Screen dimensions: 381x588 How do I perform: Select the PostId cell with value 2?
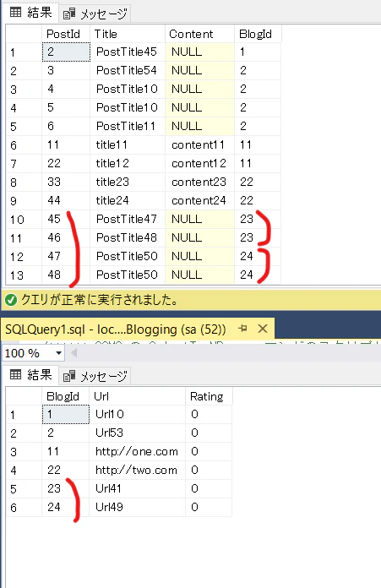pyautogui.click(x=66, y=52)
